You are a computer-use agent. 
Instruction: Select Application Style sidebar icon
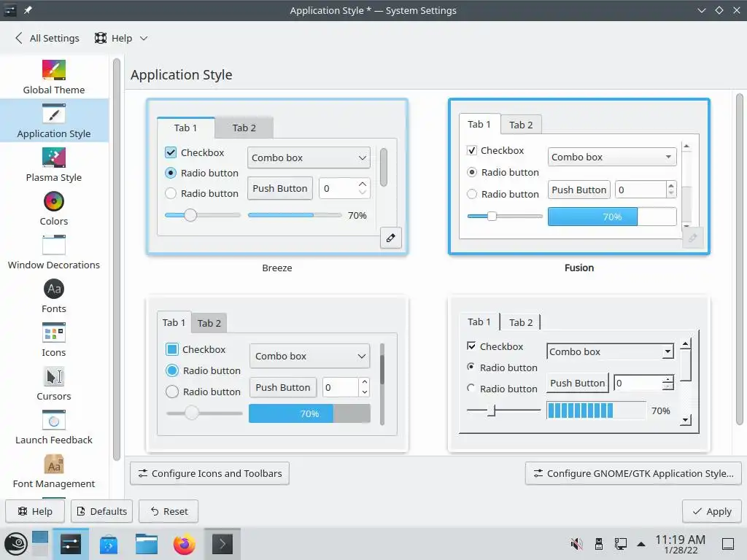tap(54, 114)
